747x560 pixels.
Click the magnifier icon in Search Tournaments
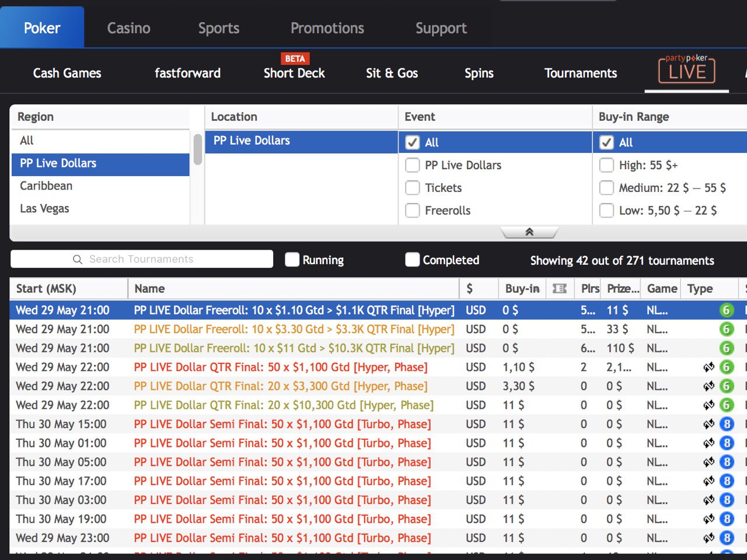77,260
